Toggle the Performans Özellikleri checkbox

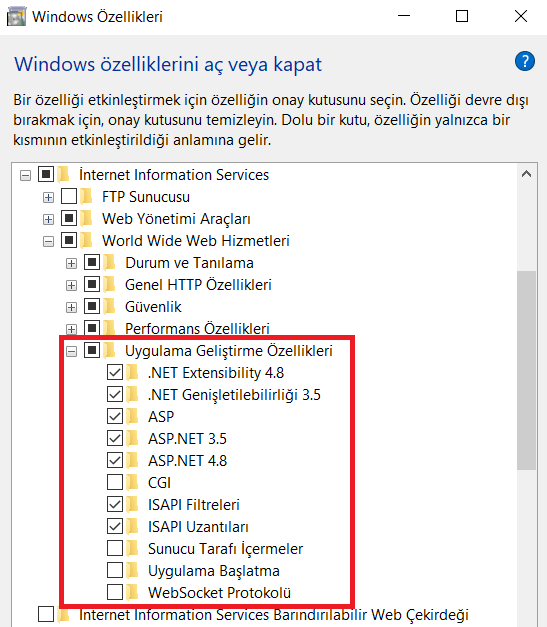coord(92,328)
